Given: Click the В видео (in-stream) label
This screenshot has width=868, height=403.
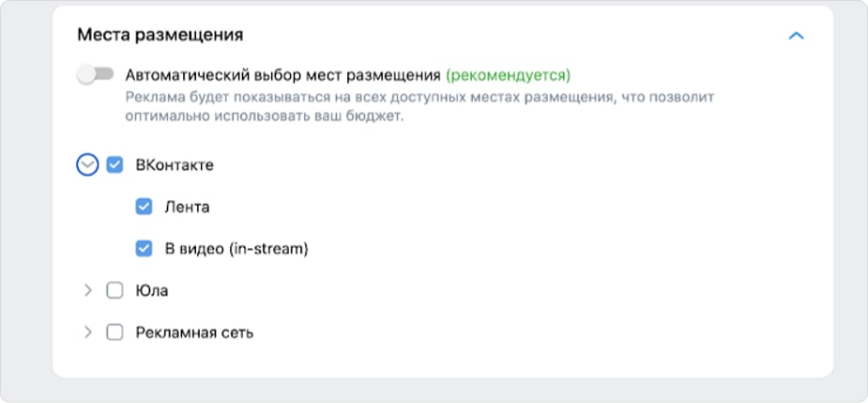Looking at the screenshot, I should pos(236,249).
